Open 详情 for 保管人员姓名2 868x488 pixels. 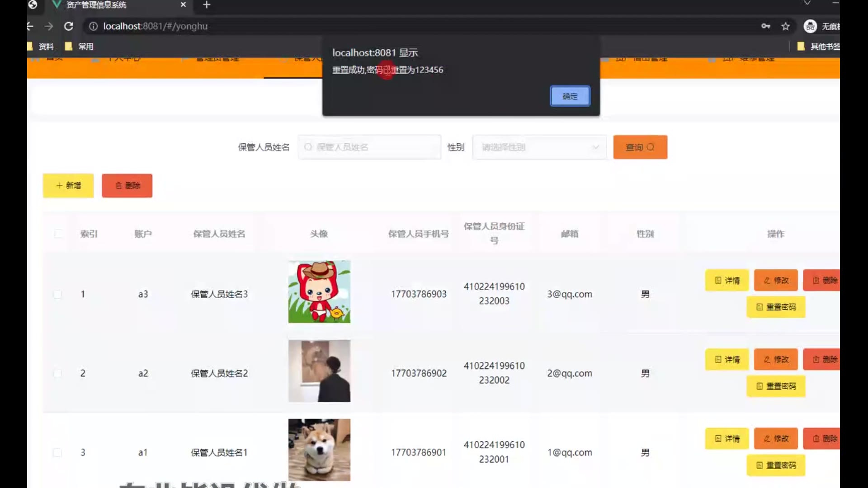click(727, 359)
